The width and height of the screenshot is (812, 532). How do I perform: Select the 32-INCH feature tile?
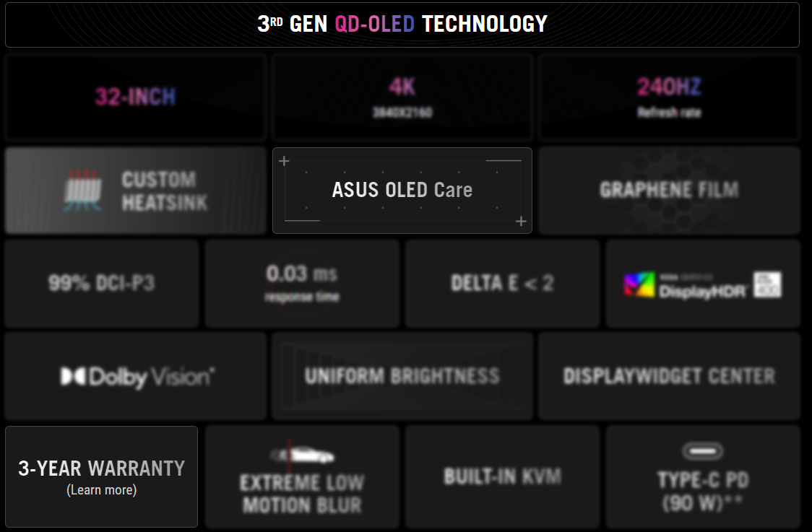pyautogui.click(x=136, y=97)
